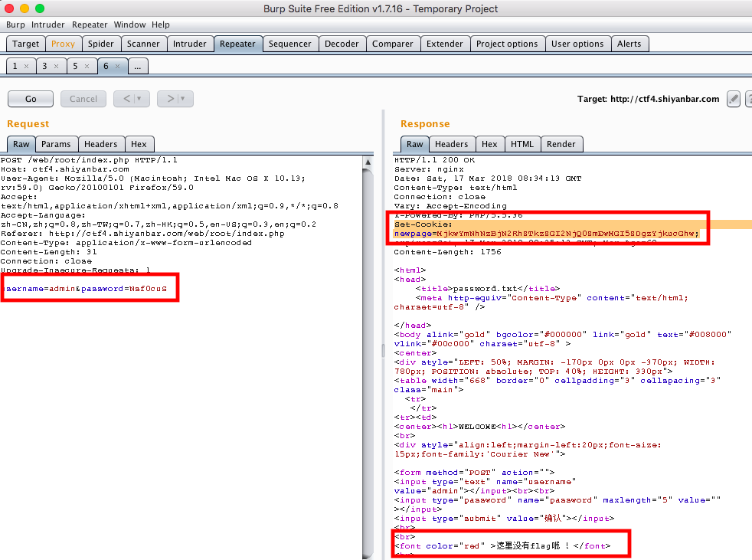
Task: Close Repeater tab 6 via its x
Action: (117, 66)
